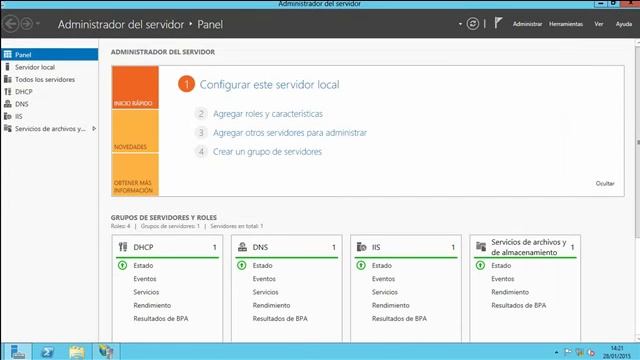Image resolution: width=640 pixels, height=360 pixels.
Task: Open Resultados de BPA in DHCP tile
Action: [161, 318]
